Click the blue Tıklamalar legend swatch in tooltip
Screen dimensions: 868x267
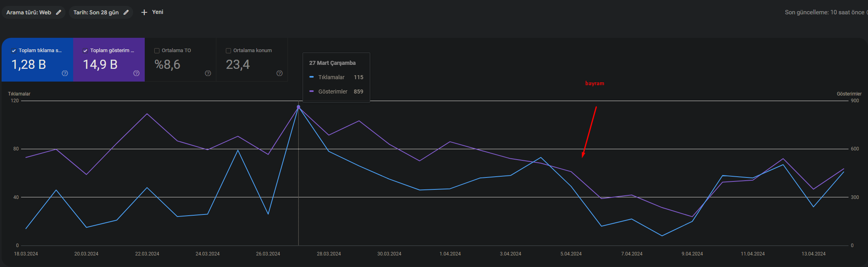pyautogui.click(x=311, y=77)
